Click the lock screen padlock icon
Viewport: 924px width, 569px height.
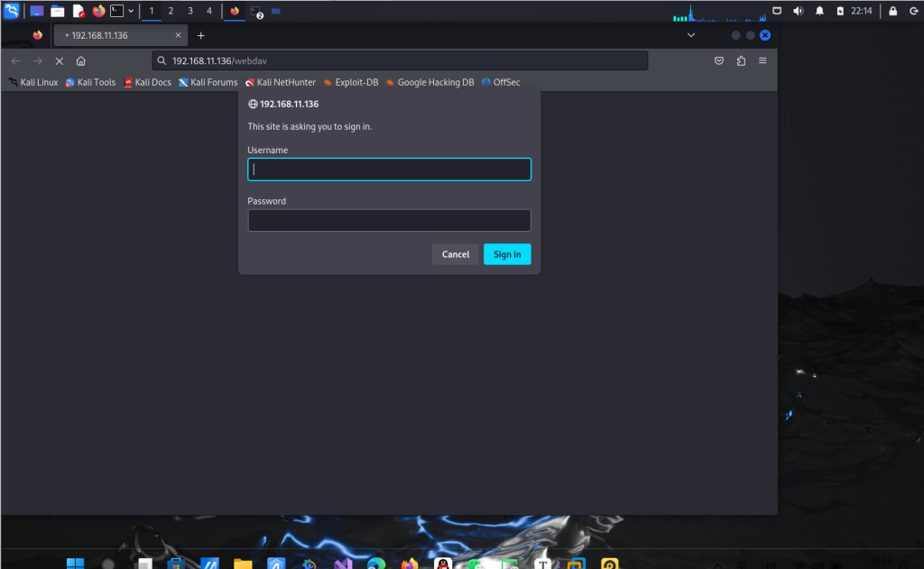892,11
